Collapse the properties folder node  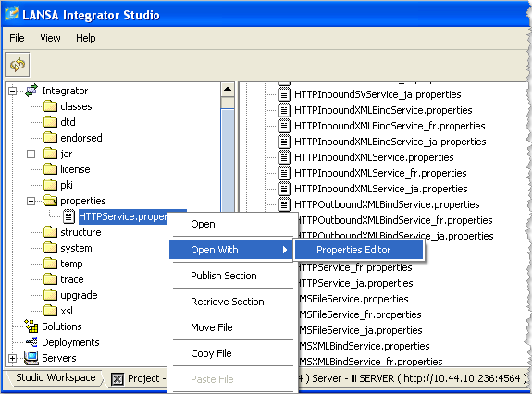coord(31,201)
